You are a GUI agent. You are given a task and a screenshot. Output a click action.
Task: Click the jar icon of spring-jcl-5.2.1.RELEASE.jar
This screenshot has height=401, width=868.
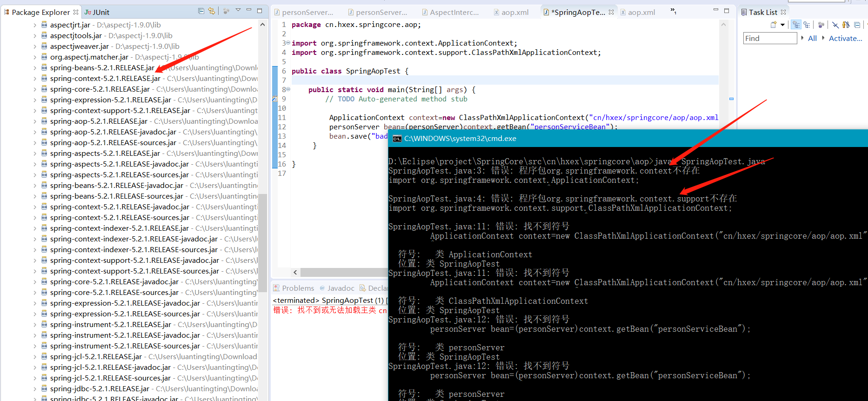[x=44, y=356]
